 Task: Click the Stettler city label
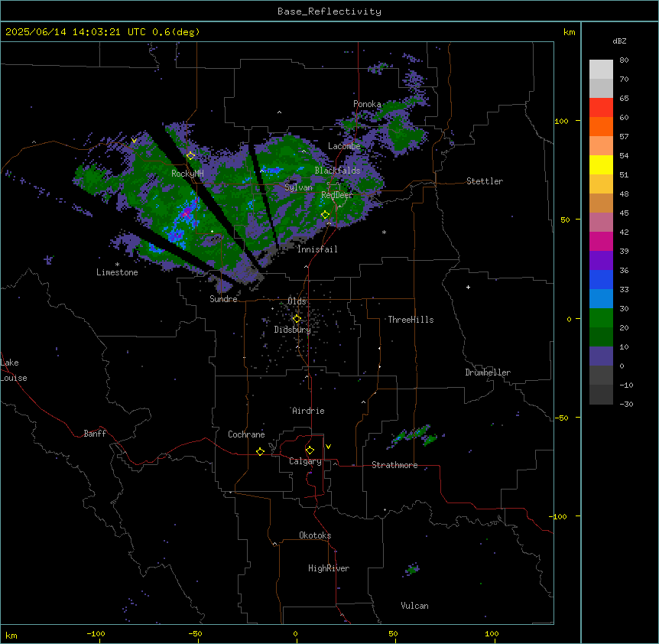click(x=485, y=181)
